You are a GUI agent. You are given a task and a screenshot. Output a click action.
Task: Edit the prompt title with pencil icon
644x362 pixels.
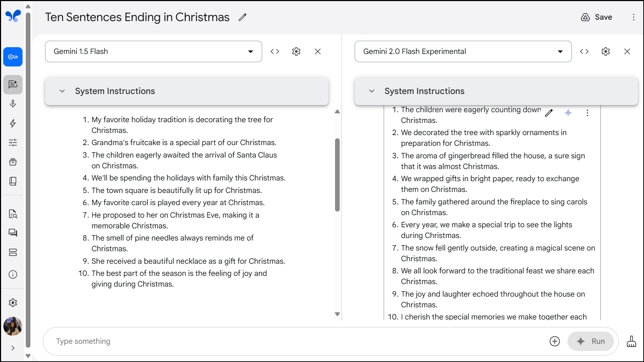pos(242,17)
